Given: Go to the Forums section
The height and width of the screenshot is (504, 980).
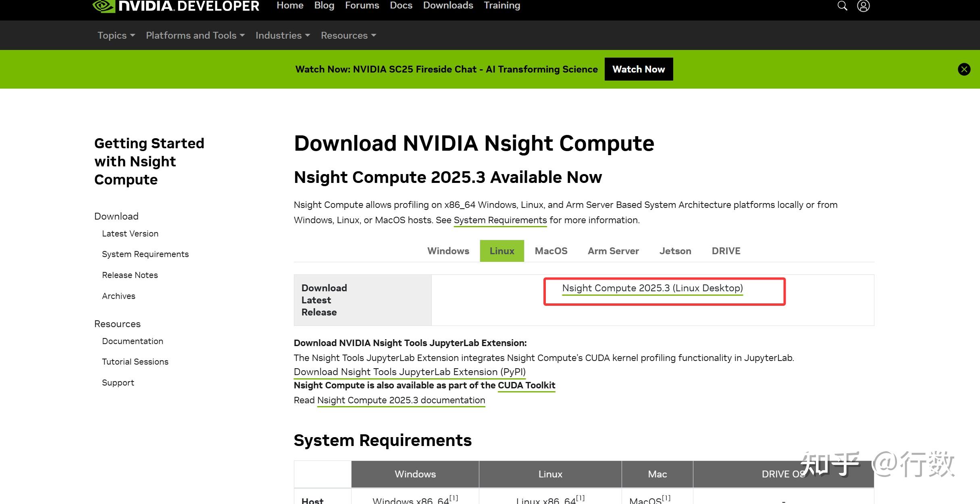Looking at the screenshot, I should tap(362, 5).
